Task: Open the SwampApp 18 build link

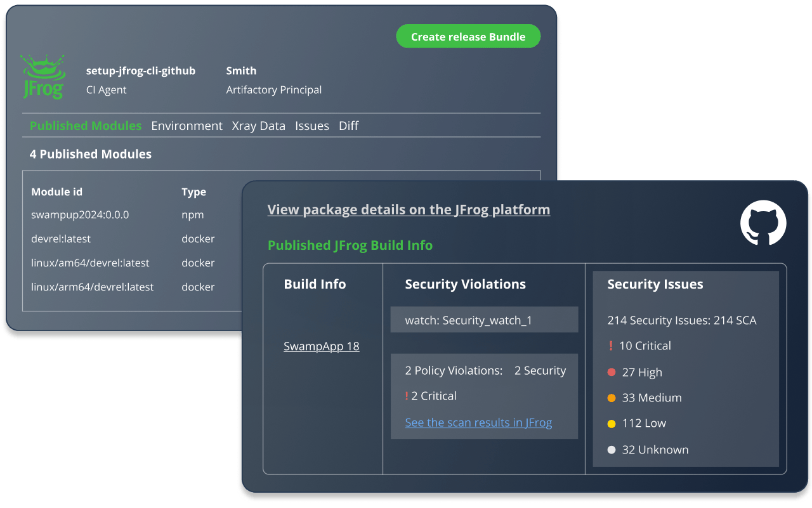Action: click(321, 346)
